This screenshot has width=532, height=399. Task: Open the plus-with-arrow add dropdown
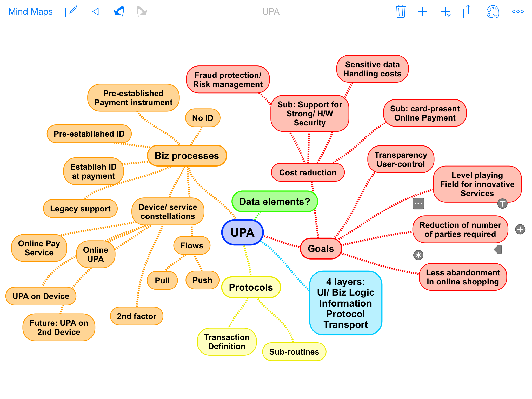point(446,12)
